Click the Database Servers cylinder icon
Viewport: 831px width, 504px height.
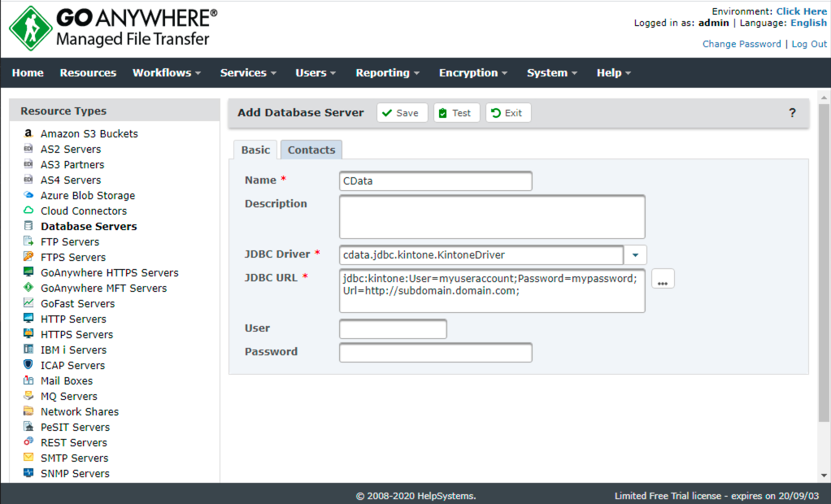pyautogui.click(x=28, y=226)
